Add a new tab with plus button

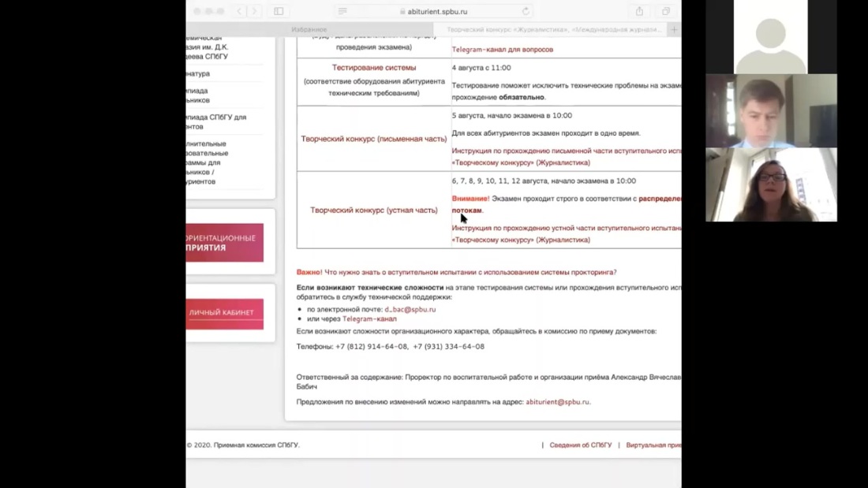pos(674,29)
